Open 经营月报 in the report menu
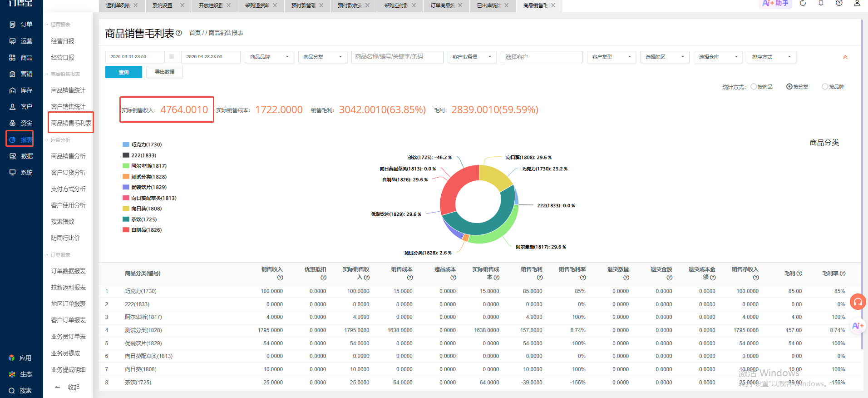This screenshot has height=398, width=868. coord(63,41)
